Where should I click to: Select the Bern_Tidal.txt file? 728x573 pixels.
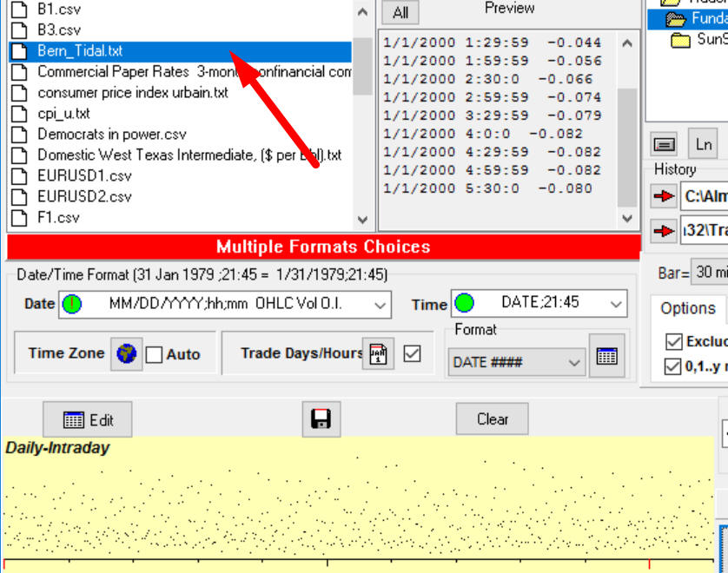[x=180, y=51]
